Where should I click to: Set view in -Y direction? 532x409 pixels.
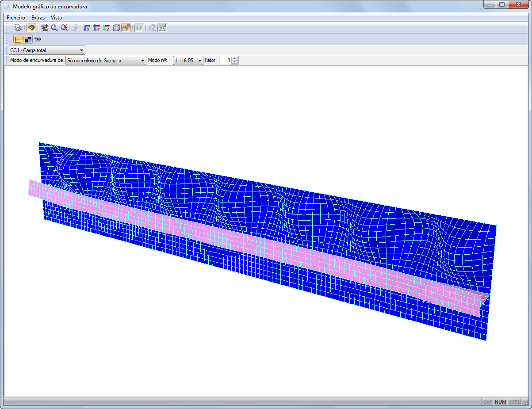[x=96, y=28]
